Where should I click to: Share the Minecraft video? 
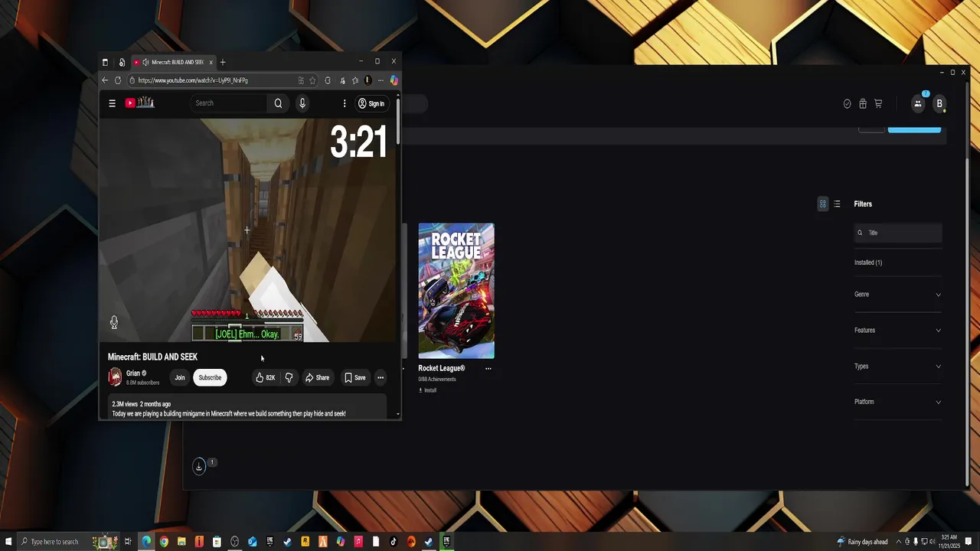pos(317,377)
